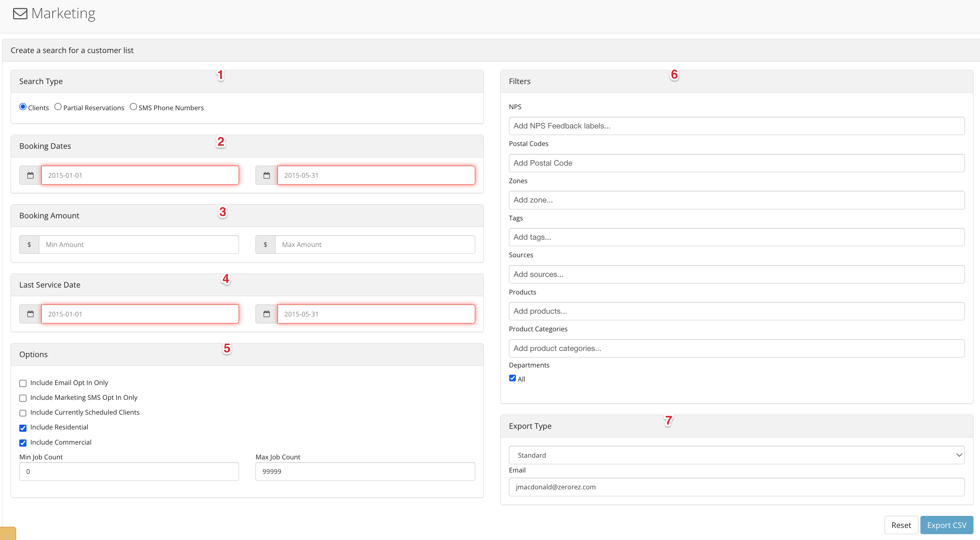This screenshot has width=980, height=540.
Task: Click the Last Service Date panel header
Action: point(247,285)
